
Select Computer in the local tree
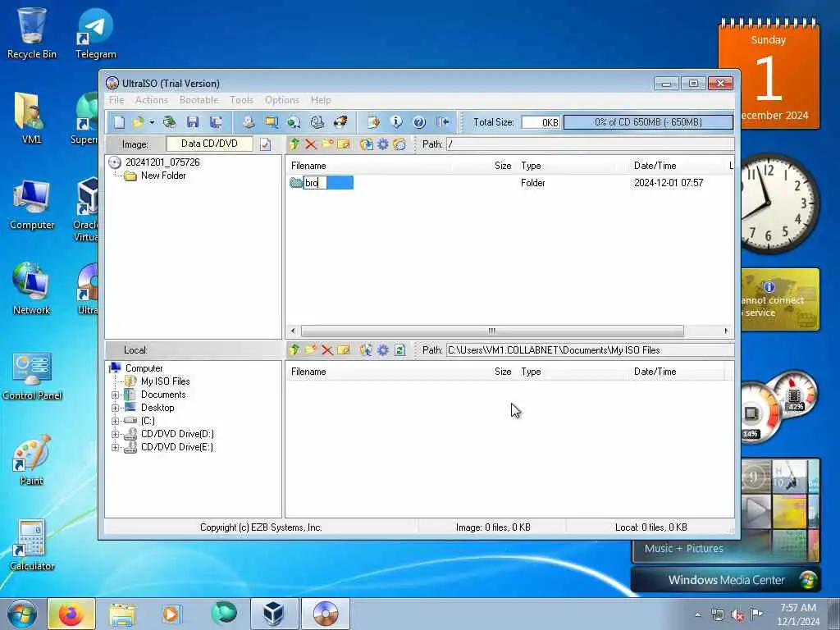[x=144, y=368]
